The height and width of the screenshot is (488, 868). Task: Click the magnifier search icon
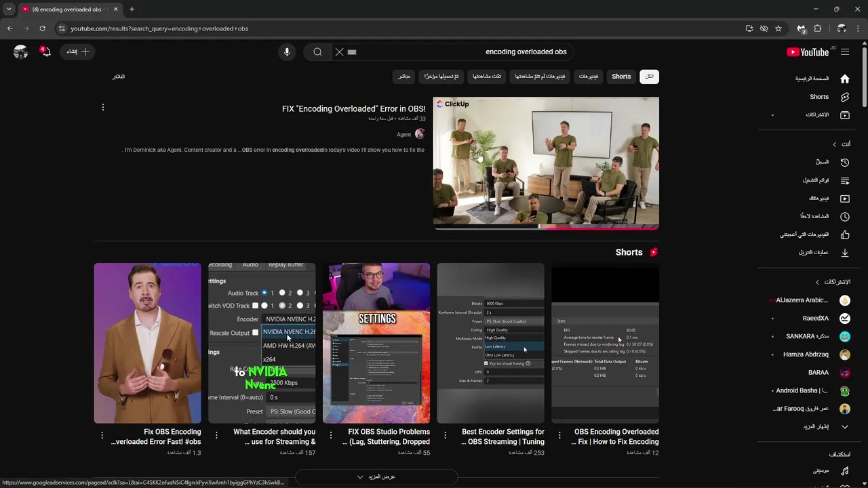[317, 52]
